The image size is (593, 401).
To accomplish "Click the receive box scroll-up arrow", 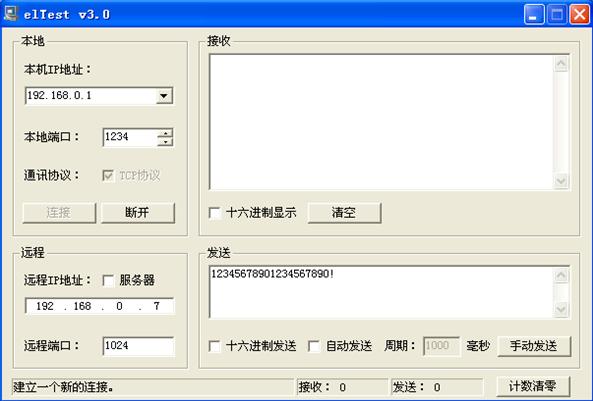I will click(x=561, y=64).
